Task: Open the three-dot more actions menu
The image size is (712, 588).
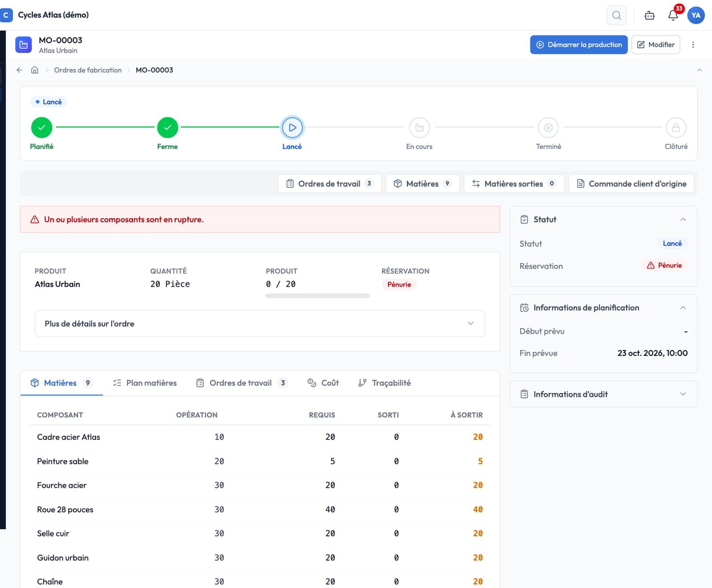Action: click(x=693, y=45)
